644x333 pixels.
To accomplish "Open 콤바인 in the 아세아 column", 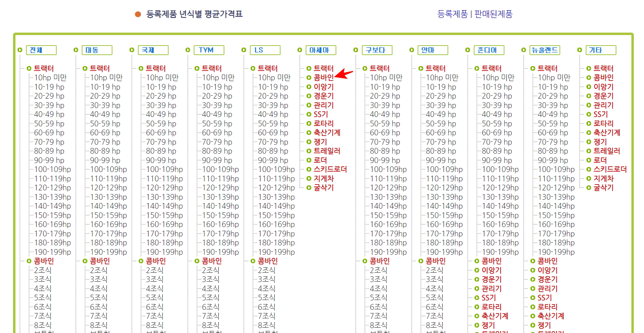I will coord(324,77).
